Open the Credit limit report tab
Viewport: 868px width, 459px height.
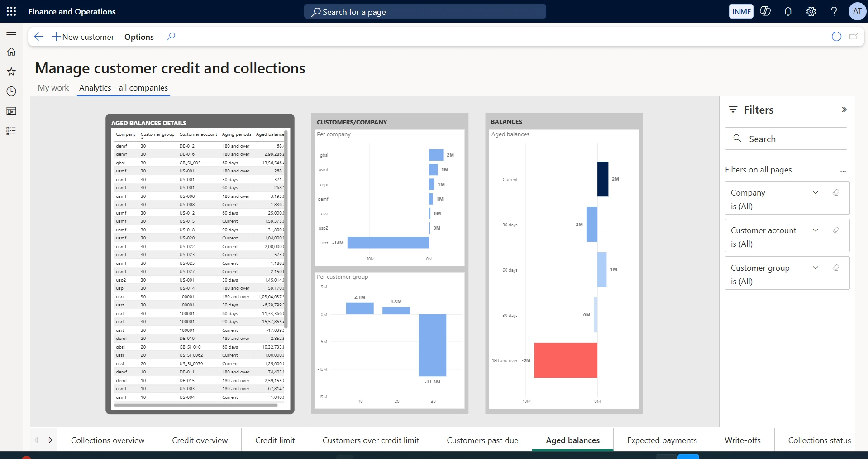click(275, 440)
